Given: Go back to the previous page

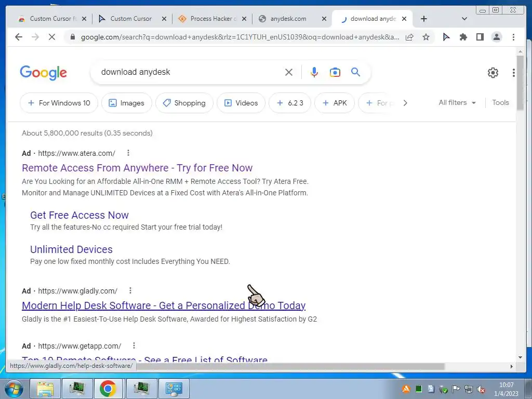Looking at the screenshot, I should (19, 37).
